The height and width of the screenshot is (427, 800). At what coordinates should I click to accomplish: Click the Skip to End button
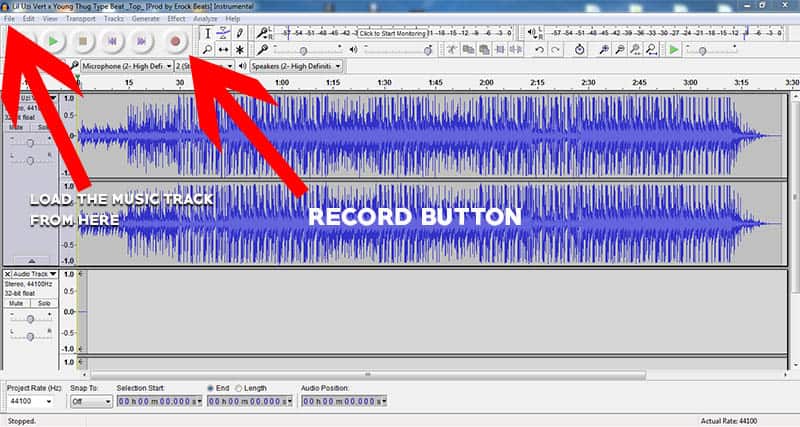click(142, 41)
